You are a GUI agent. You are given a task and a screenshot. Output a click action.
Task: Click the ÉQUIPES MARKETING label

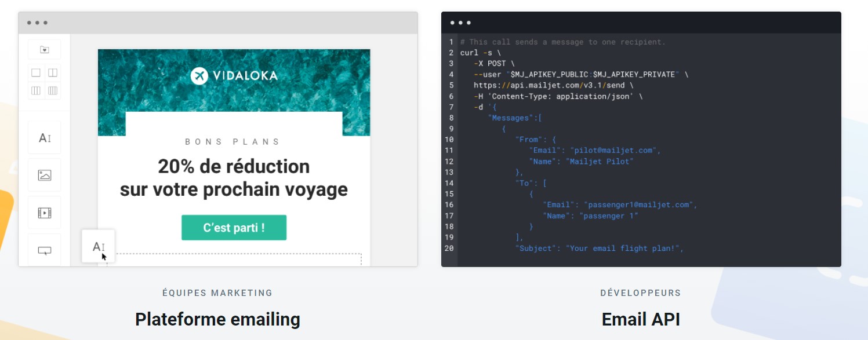(x=217, y=293)
